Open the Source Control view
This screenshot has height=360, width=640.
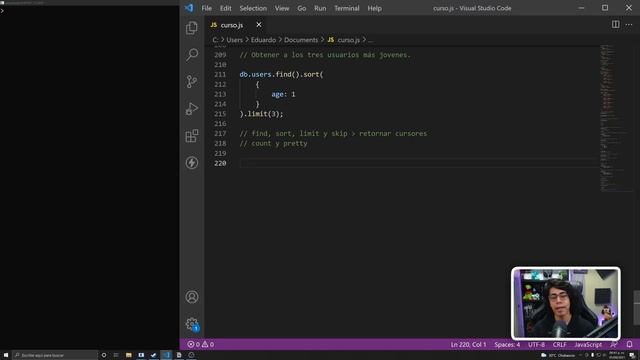[x=192, y=82]
